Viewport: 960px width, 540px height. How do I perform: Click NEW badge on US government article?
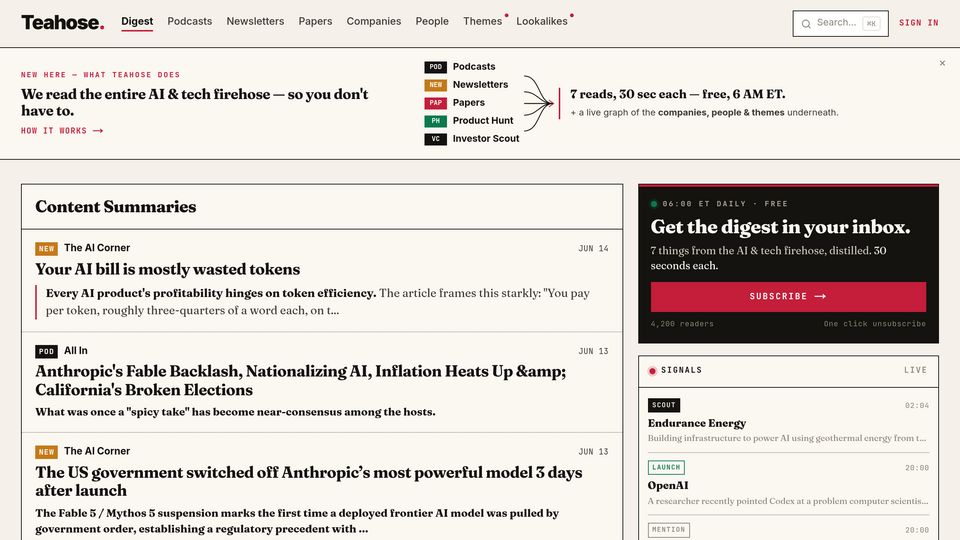pos(47,452)
